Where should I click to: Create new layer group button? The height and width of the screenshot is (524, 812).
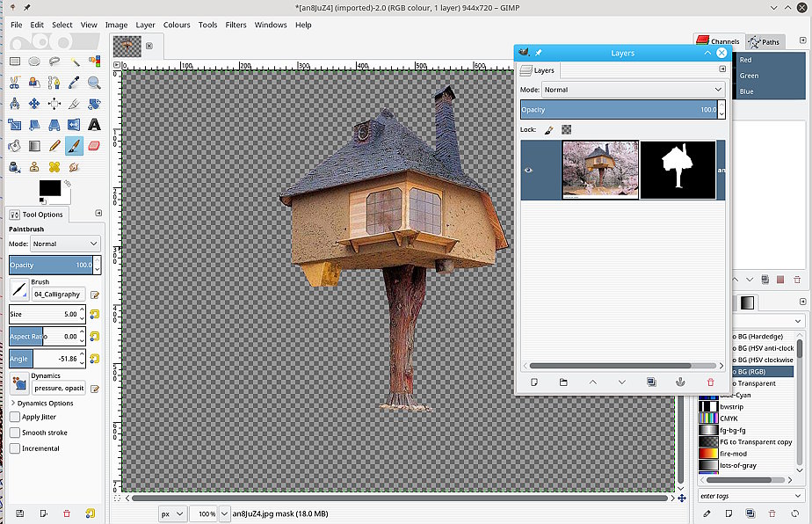coord(563,382)
